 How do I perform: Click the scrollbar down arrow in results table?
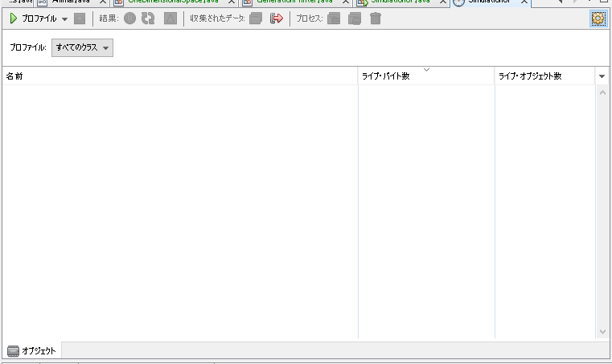[602, 332]
